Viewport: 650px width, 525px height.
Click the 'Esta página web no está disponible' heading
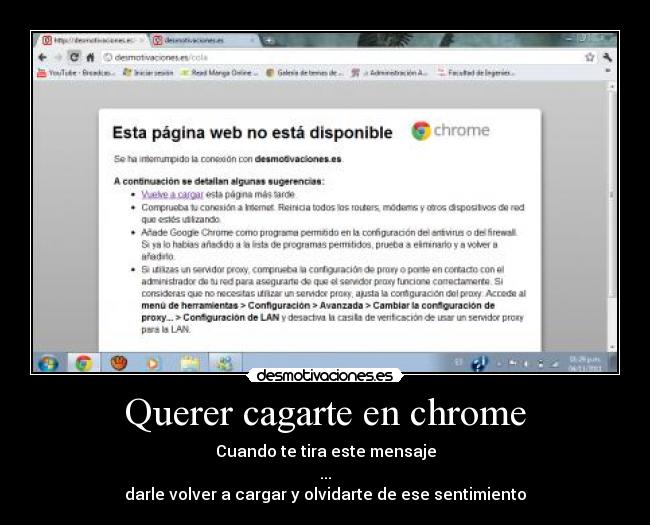(x=252, y=133)
